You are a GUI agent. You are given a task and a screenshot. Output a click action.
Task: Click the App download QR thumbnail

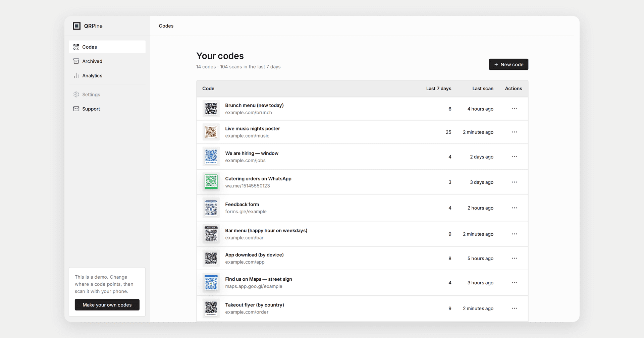click(x=211, y=258)
